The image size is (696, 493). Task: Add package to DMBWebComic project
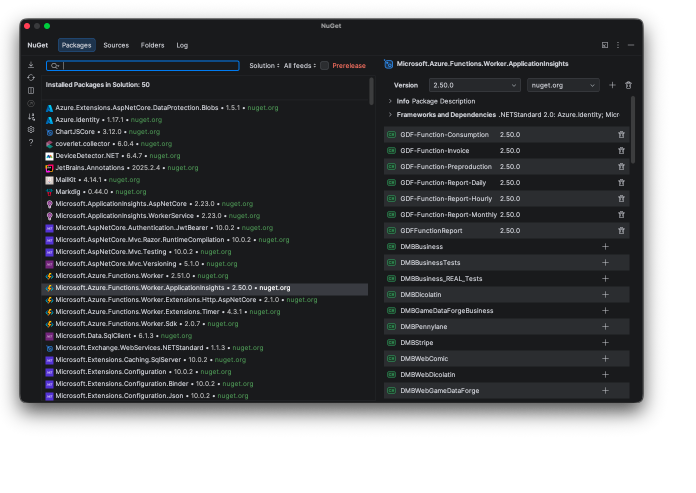coord(605,358)
